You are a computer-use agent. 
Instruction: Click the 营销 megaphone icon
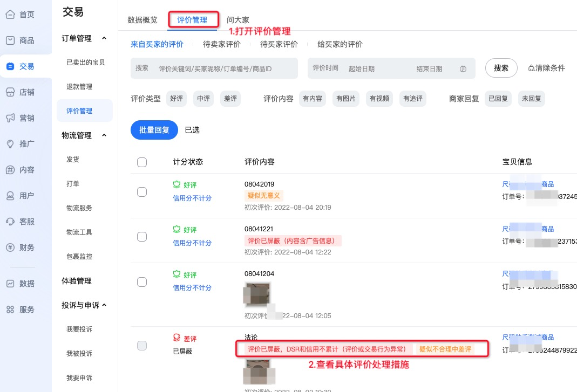tap(10, 118)
